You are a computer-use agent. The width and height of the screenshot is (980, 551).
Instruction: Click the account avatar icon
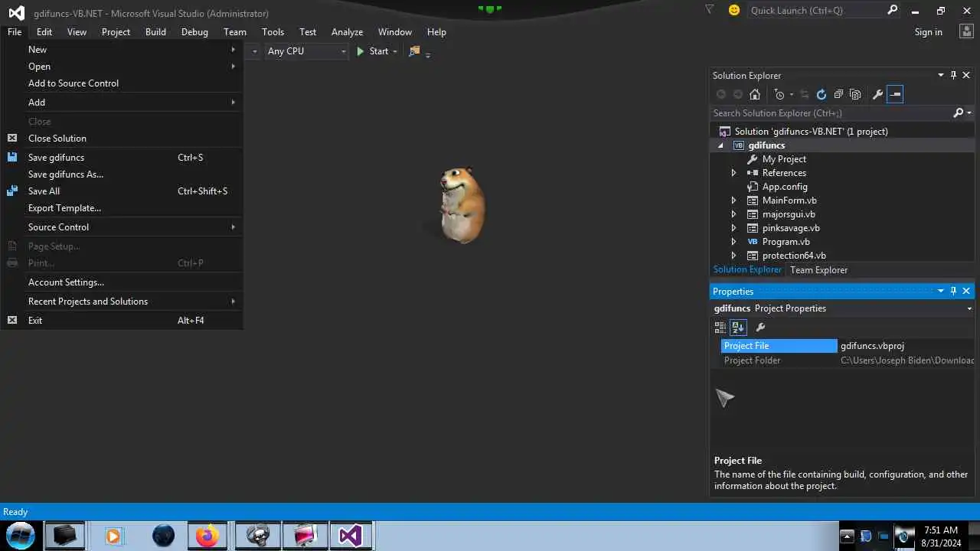coord(966,31)
